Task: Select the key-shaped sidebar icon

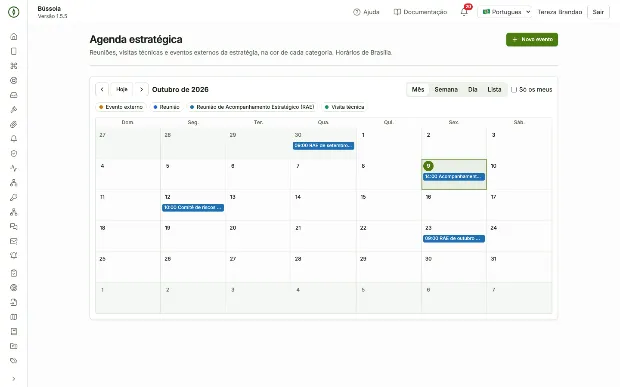Action: click(x=13, y=197)
